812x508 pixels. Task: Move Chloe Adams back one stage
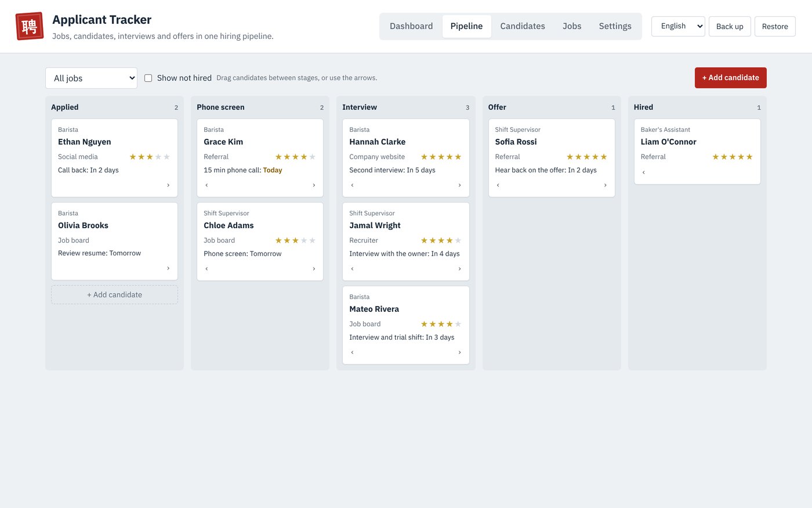tap(206, 269)
